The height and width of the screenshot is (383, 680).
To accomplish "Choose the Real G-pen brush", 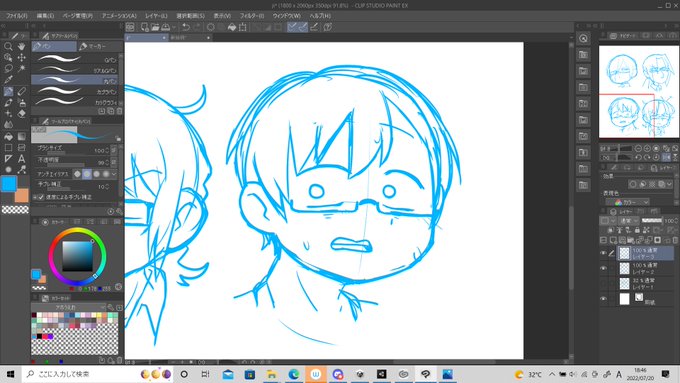I will click(75, 69).
